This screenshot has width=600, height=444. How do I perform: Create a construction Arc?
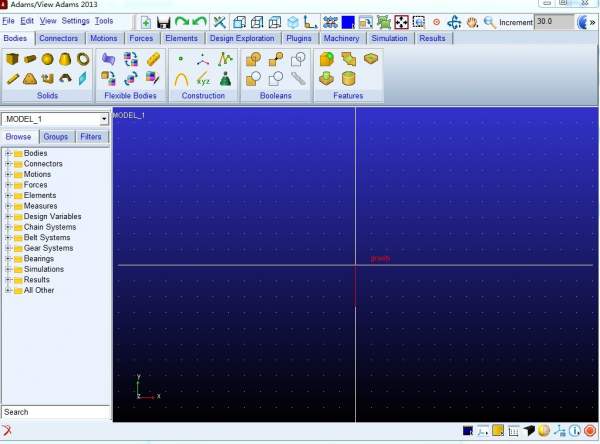pyautogui.click(x=181, y=80)
